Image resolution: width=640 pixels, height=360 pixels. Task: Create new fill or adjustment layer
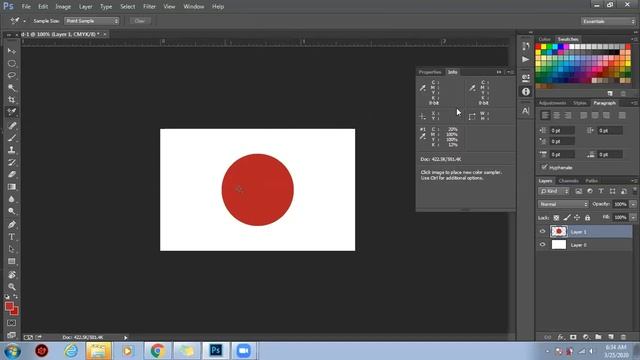coord(586,337)
